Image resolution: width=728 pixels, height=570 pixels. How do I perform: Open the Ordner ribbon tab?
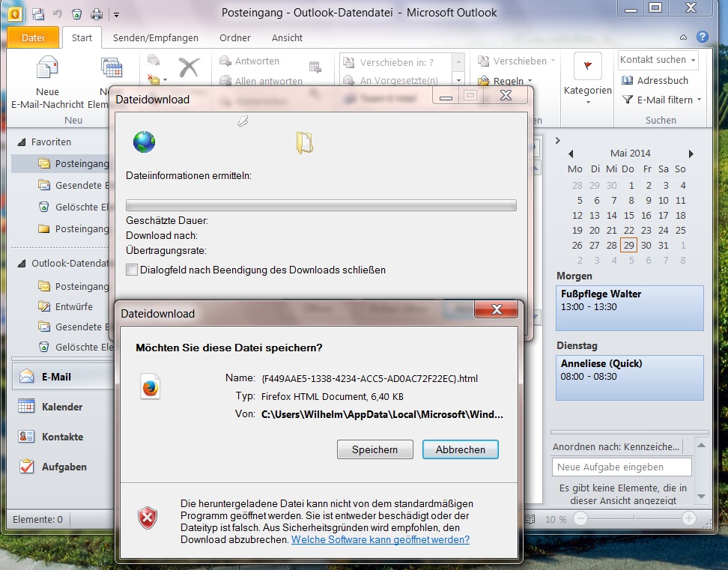235,37
